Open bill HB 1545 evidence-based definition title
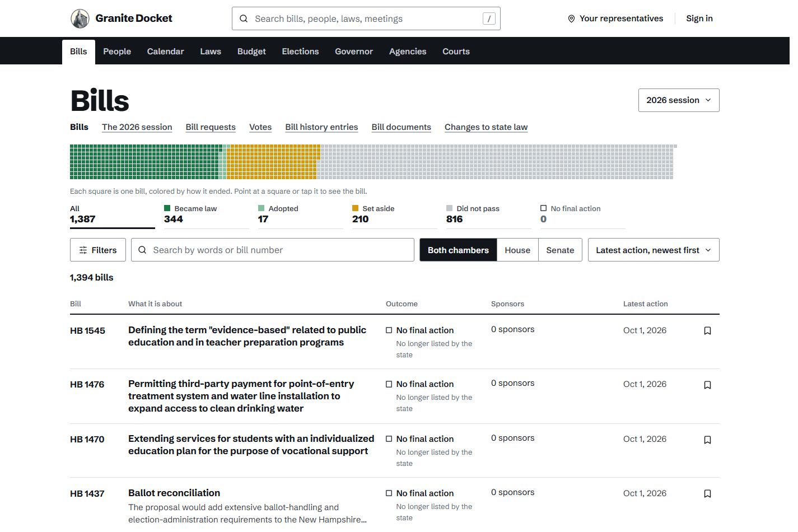This screenshot has height=532, width=798. click(247, 337)
